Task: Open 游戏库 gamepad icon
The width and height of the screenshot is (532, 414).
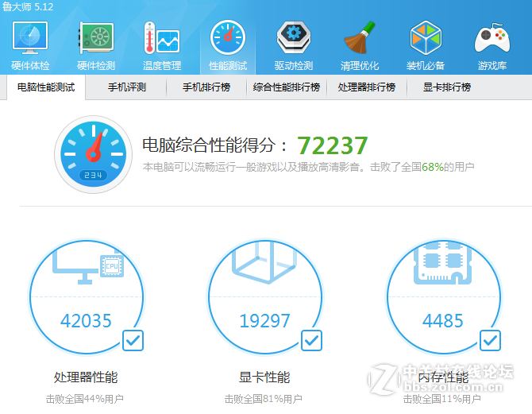Action: click(x=492, y=38)
